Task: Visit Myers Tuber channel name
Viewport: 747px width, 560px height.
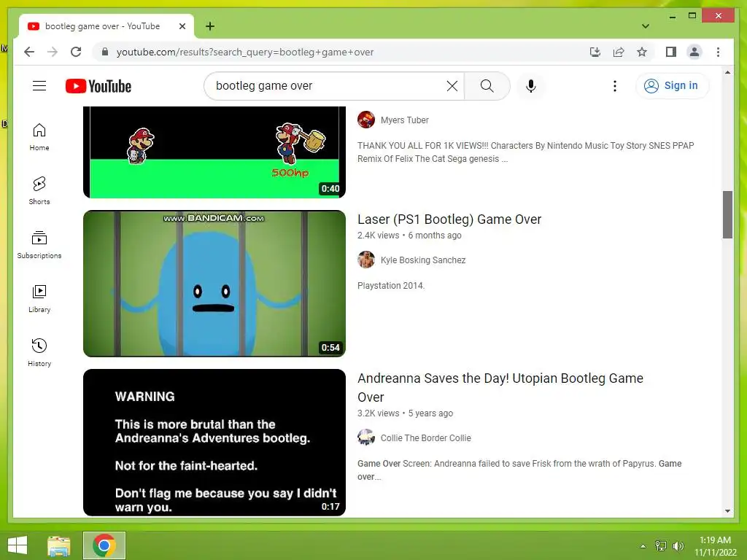Action: tap(404, 120)
